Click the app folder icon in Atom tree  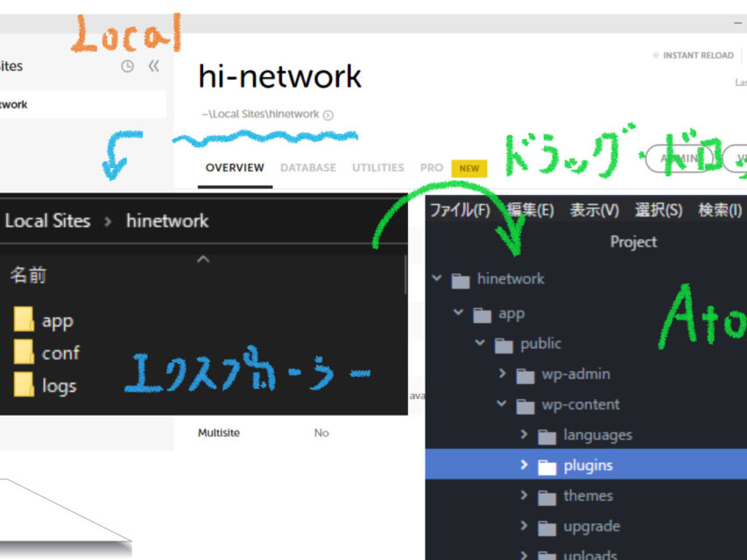point(483,315)
